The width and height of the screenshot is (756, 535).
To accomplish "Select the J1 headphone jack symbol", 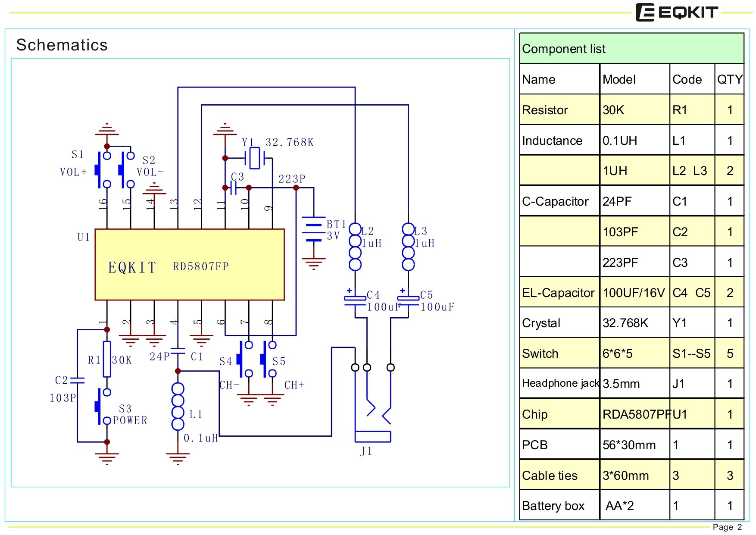I will coord(372,405).
